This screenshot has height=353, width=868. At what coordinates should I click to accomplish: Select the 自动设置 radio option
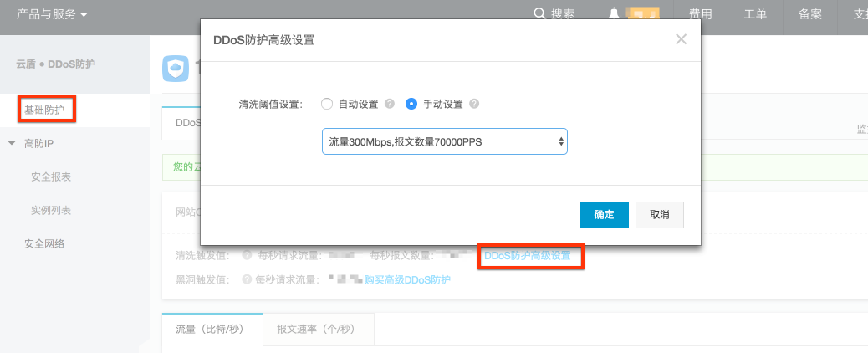pos(327,105)
